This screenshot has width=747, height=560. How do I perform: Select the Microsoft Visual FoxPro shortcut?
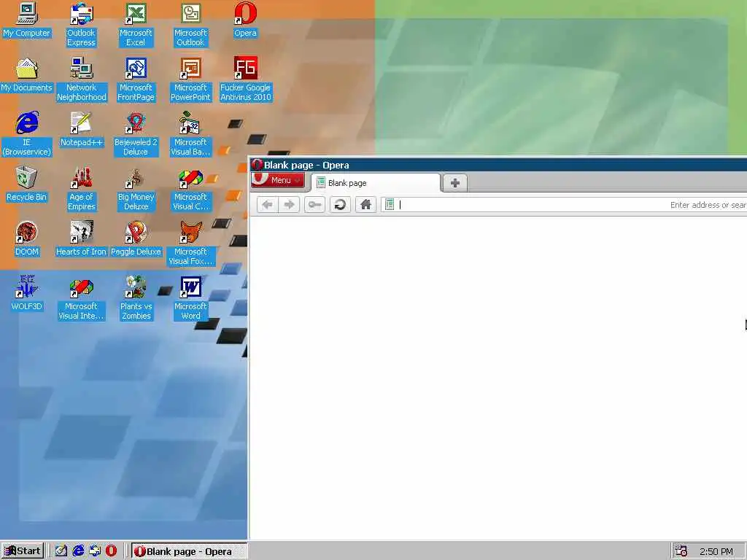190,244
